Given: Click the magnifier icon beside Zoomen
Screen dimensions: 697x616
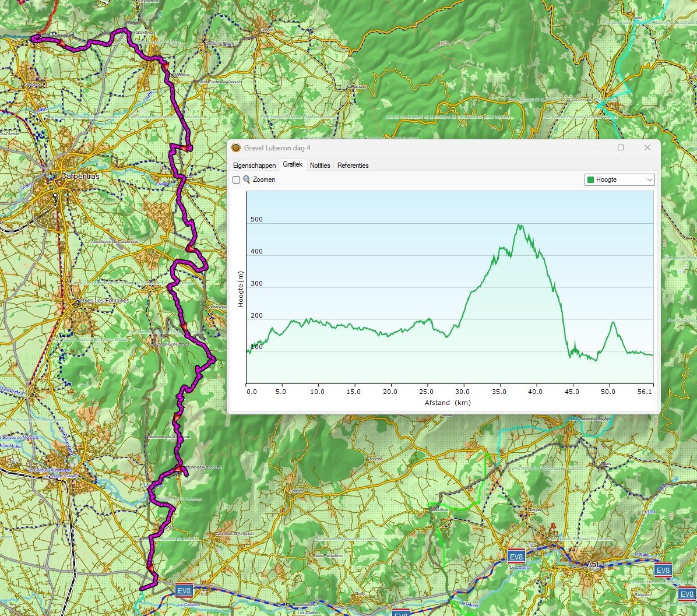Looking at the screenshot, I should pyautogui.click(x=247, y=179).
